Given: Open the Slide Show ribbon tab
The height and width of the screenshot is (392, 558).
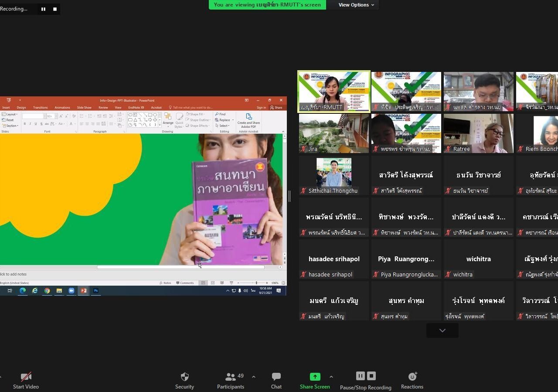Looking at the screenshot, I should click(84, 107).
